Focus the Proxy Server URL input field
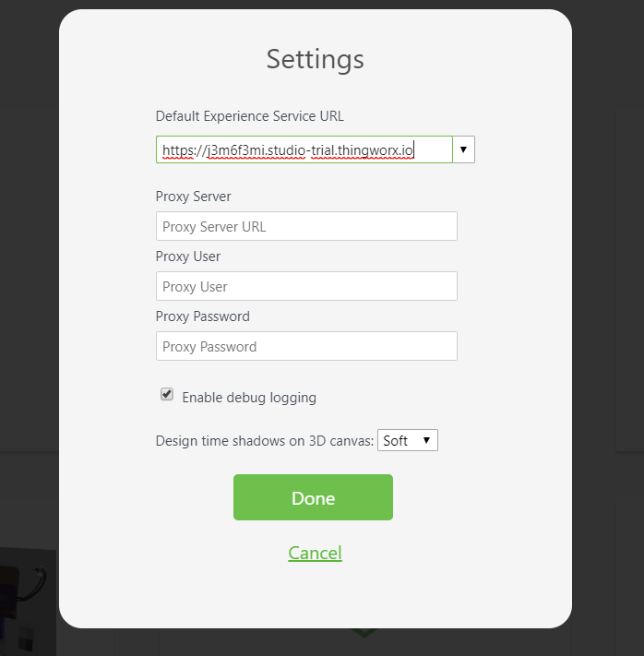This screenshot has height=656, width=644. click(x=306, y=226)
